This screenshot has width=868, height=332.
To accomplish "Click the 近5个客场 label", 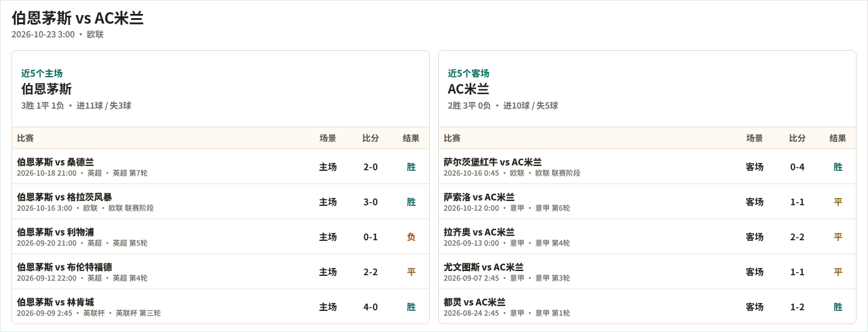I will tap(468, 73).
